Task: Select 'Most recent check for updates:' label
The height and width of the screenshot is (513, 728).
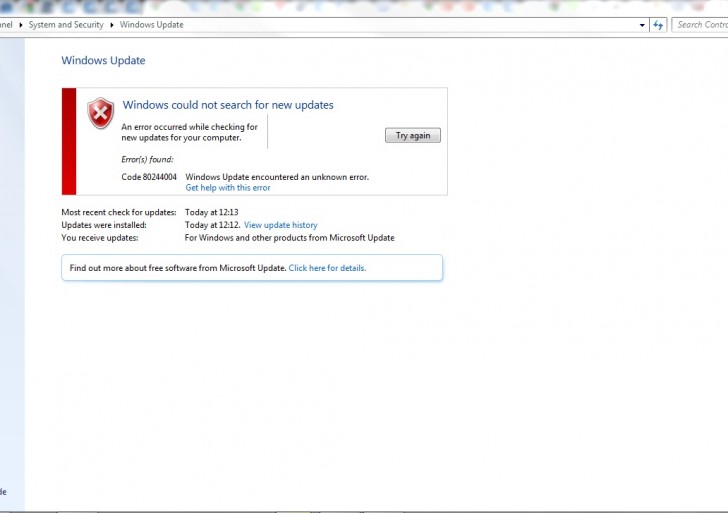Action: pos(119,212)
